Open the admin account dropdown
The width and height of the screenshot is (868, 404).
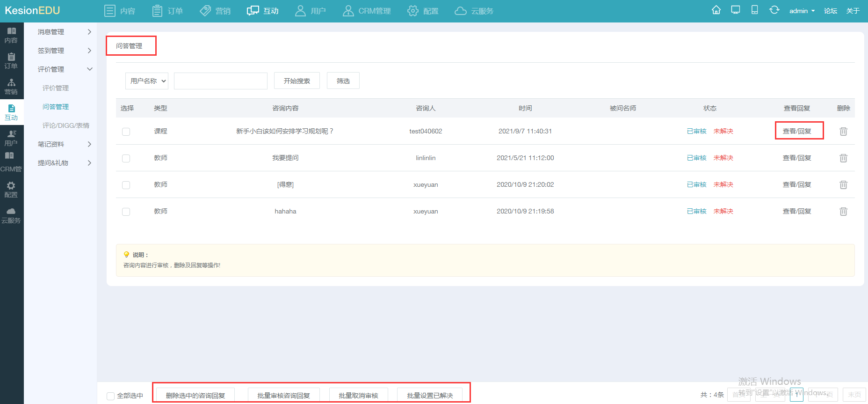click(x=802, y=11)
